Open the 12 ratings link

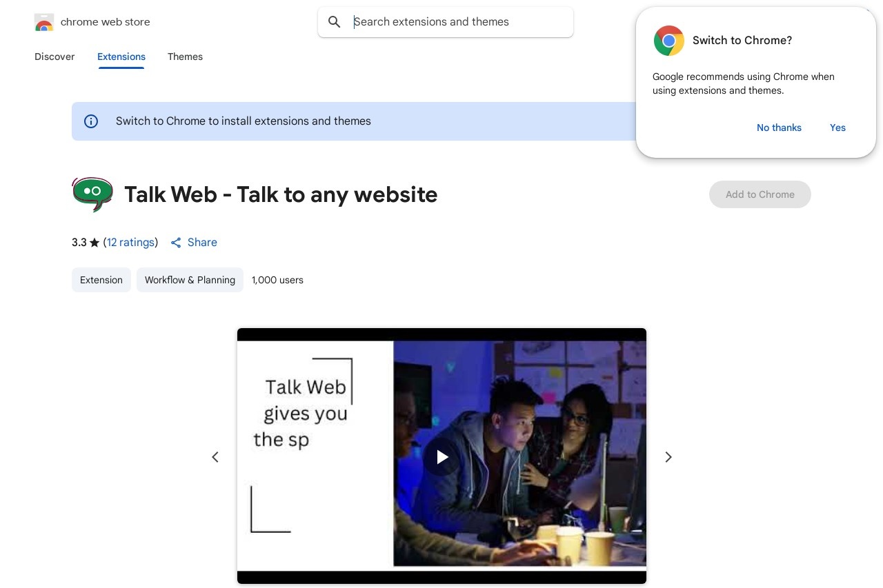tap(130, 243)
